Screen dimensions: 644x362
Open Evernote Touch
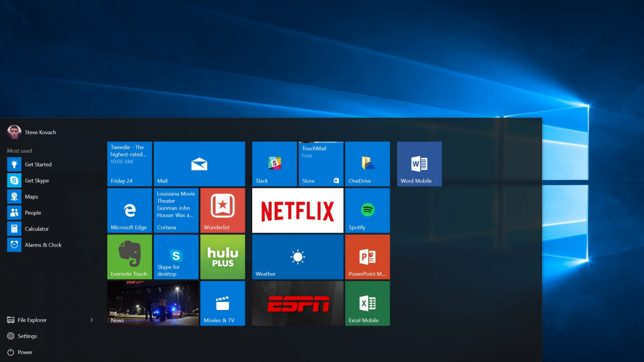[x=129, y=257]
